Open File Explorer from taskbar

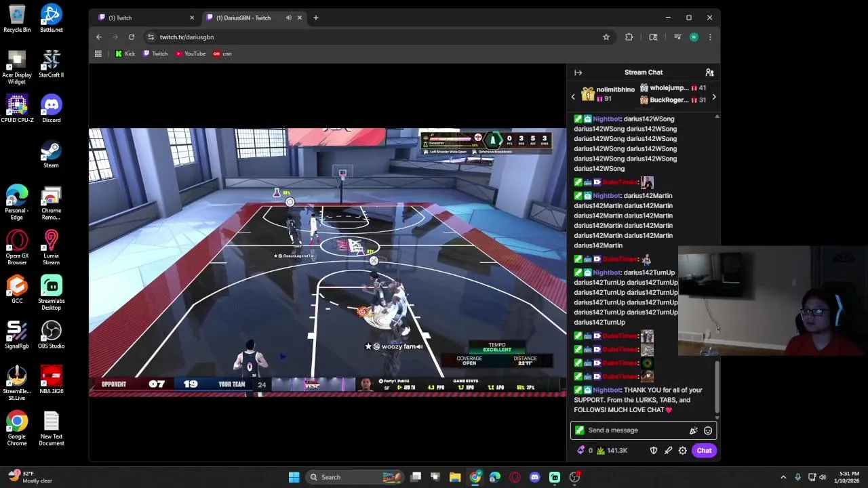pyautogui.click(x=455, y=477)
